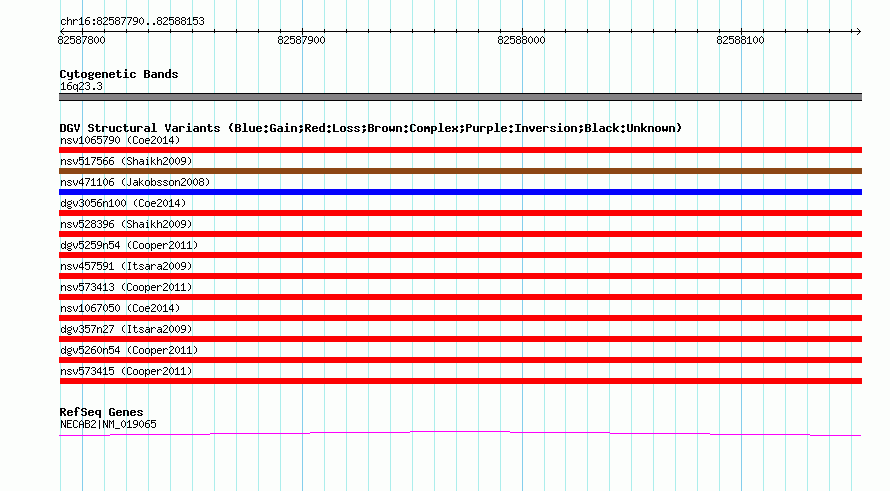Open variant nsv1065790 (Coe2014) label
Screen dimensions: 890x491
[120, 140]
